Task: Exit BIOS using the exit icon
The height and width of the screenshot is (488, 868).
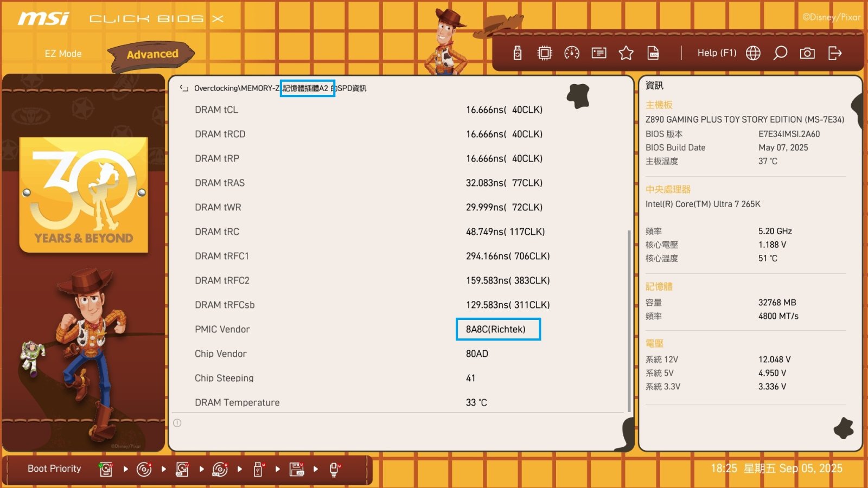Action: tap(835, 53)
